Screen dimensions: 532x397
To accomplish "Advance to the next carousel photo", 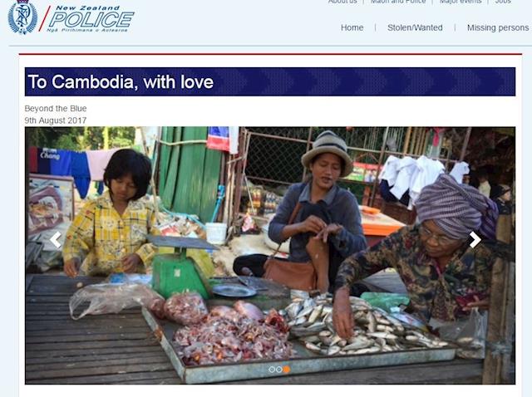I will point(475,240).
